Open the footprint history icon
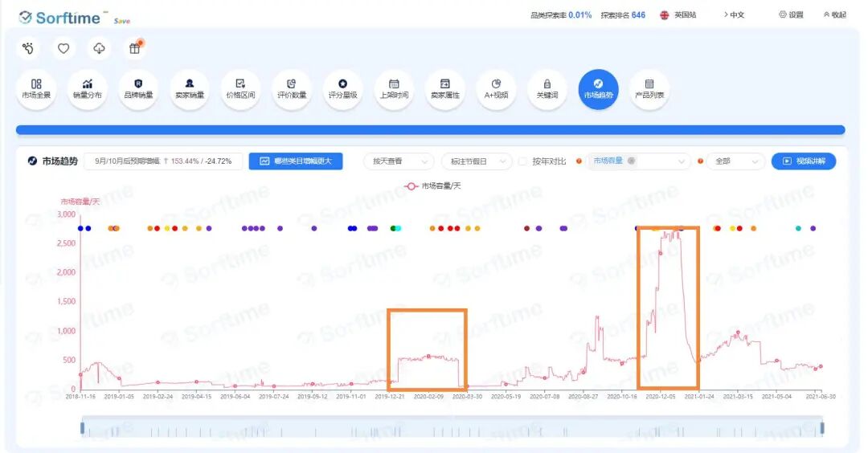This screenshot has width=868, height=453. click(28, 49)
